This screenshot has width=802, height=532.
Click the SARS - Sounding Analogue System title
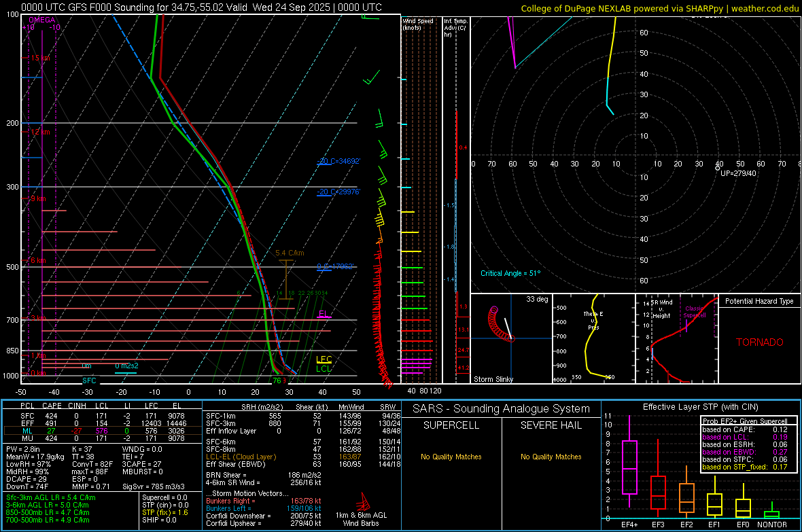502,408
